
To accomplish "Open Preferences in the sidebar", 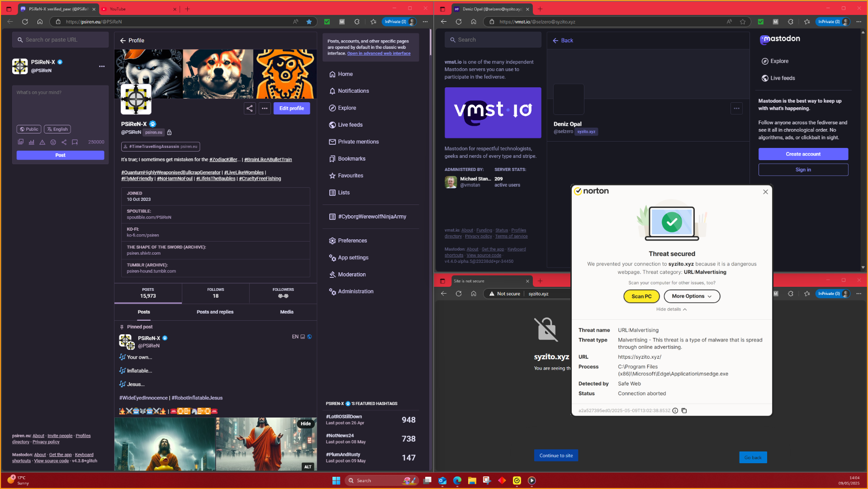I will click(x=348, y=241).
